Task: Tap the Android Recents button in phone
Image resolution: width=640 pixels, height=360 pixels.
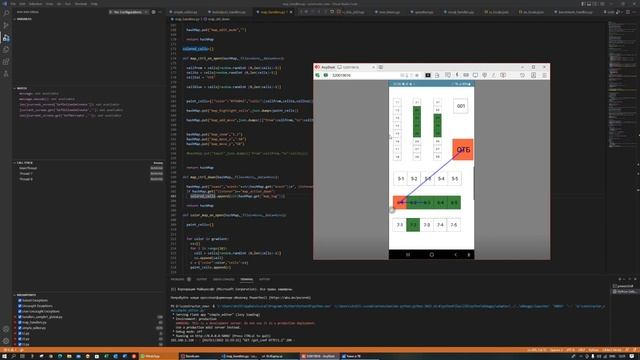Action: tap(407, 255)
